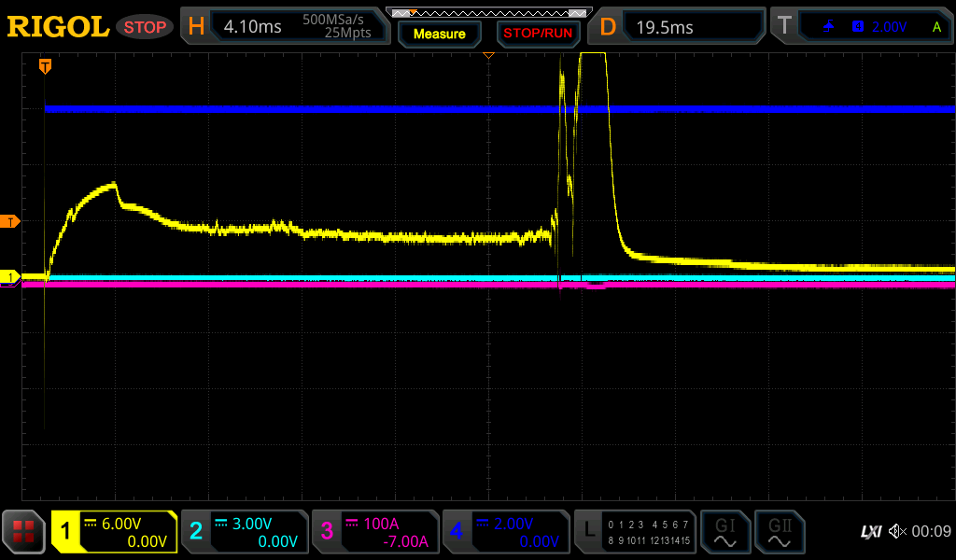This screenshot has width=956, height=560.
Task: Click the red STOP status badge
Action: (145, 27)
